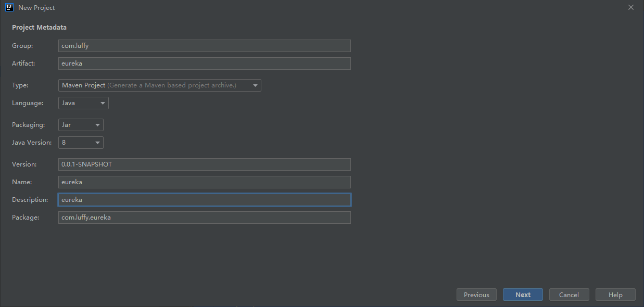Click the IntelliJ IDEA logo icon

(9, 7)
